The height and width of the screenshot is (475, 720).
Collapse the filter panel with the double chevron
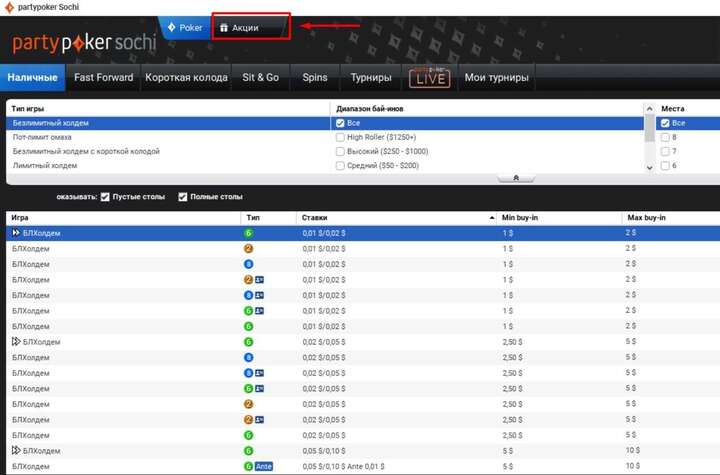pyautogui.click(x=516, y=178)
